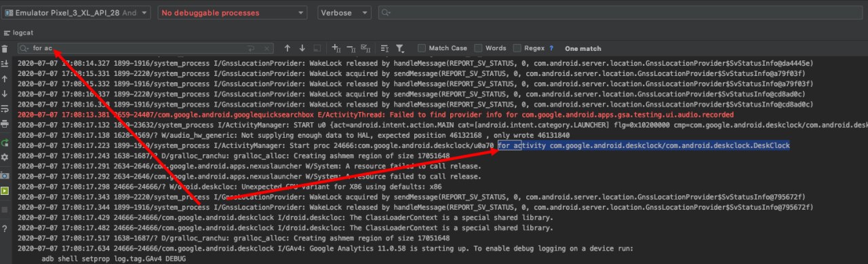This screenshot has height=264, width=868.
Task: Click the 17:08:17.482 ClassLoaderContext log line
Action: click(x=285, y=228)
